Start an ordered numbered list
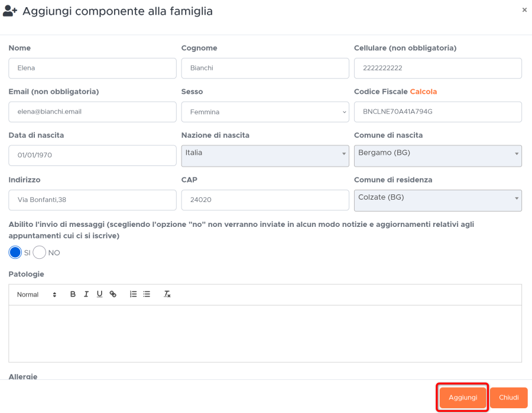Viewport: 532px width, 413px height. point(134,294)
